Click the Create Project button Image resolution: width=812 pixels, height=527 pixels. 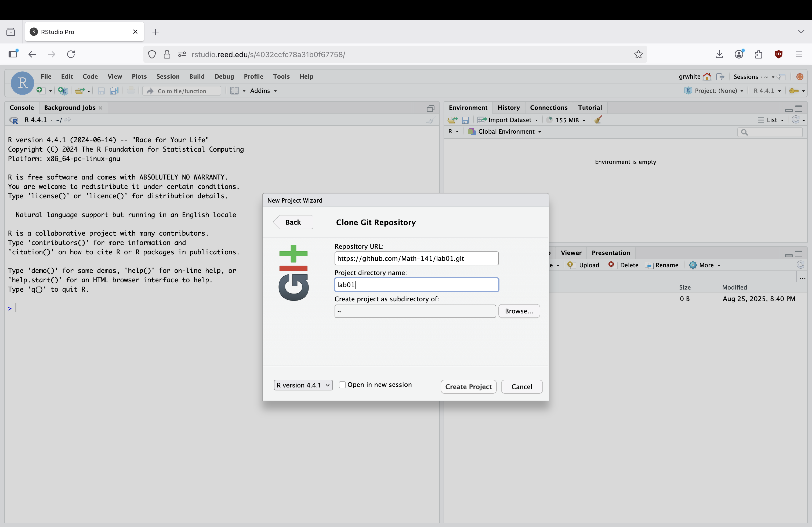[x=468, y=387]
